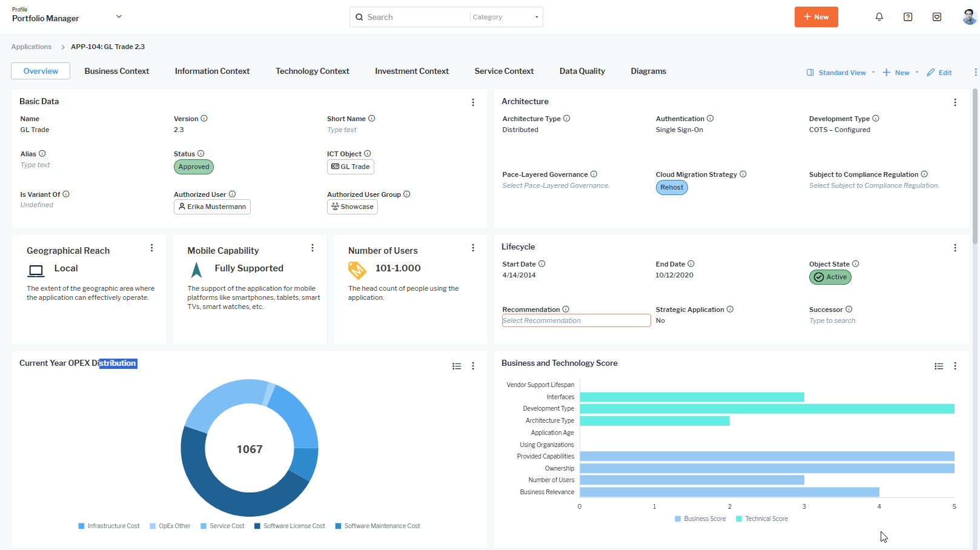This screenshot has height=550, width=980.
Task: Click the favorites heart icon
Action: (937, 16)
